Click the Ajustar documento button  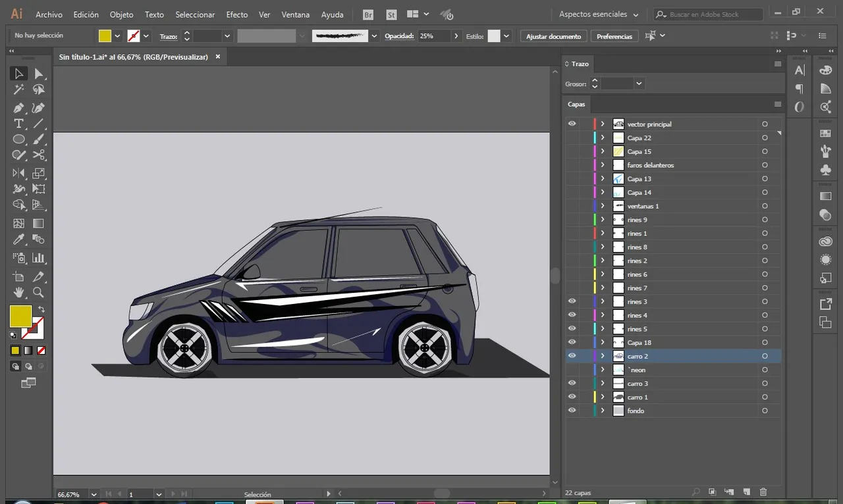(553, 36)
